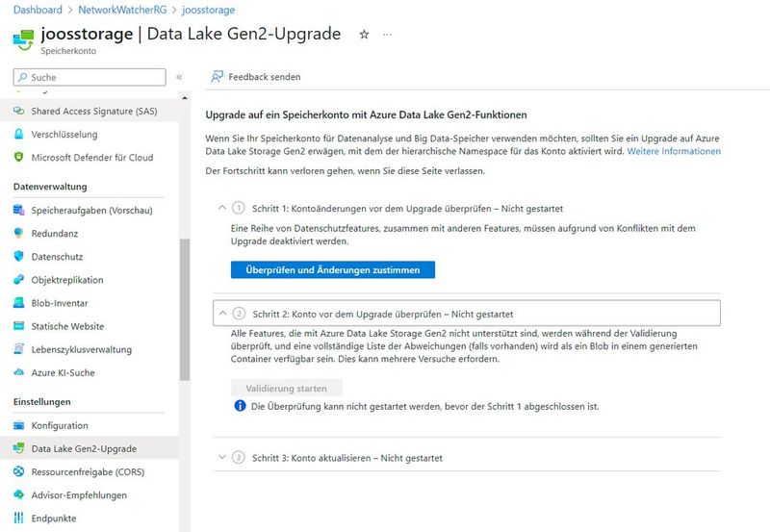The width and height of the screenshot is (770, 532).
Task: Click the Verschlüsselung lock icon
Action: tap(18, 134)
